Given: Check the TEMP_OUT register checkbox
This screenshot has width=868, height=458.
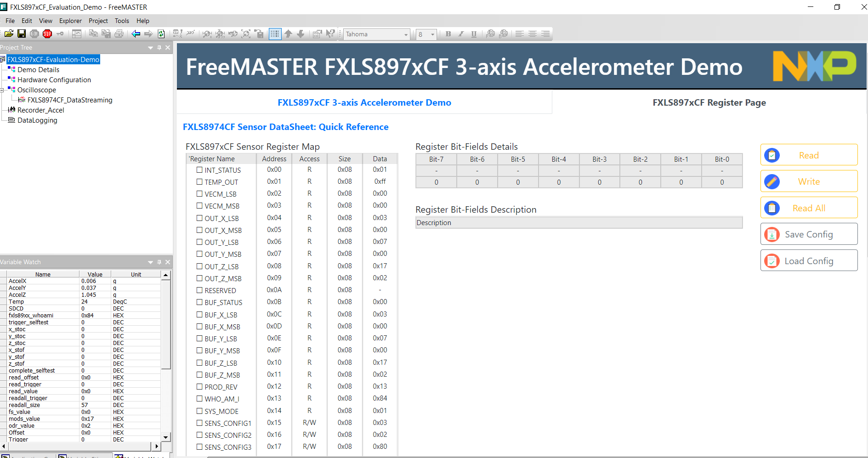Looking at the screenshot, I should [x=199, y=181].
